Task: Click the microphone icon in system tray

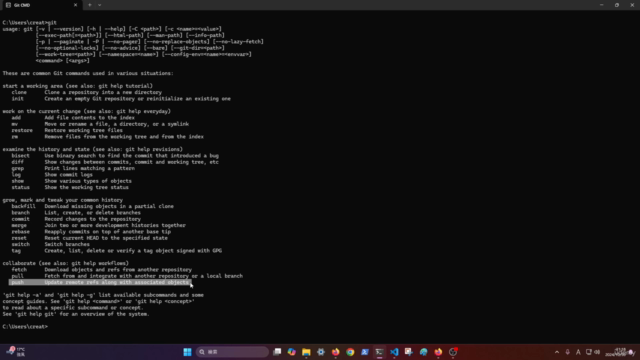Action: 567,352
